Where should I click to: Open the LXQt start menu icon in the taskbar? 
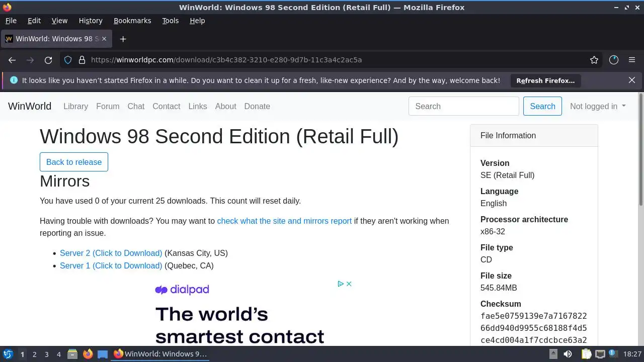(x=8, y=354)
